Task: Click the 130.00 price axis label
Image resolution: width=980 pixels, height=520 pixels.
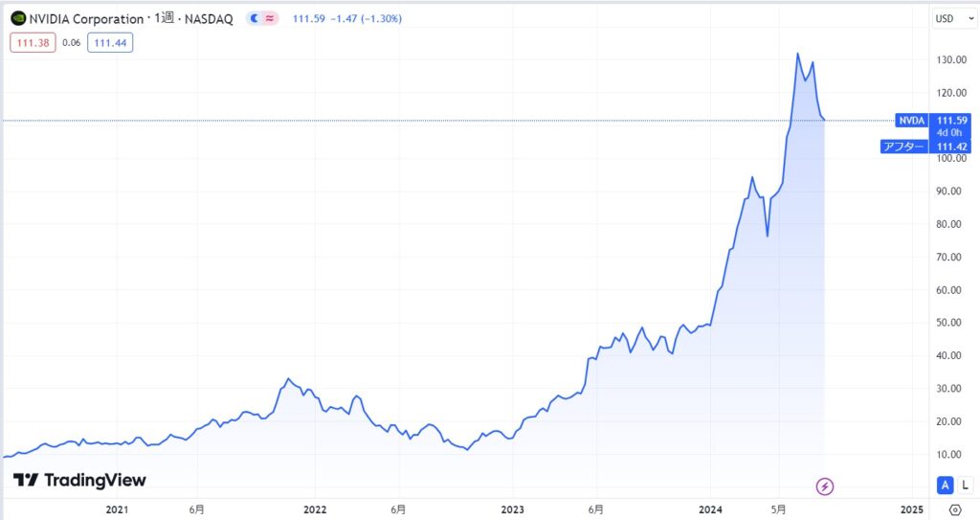Action: (x=951, y=60)
